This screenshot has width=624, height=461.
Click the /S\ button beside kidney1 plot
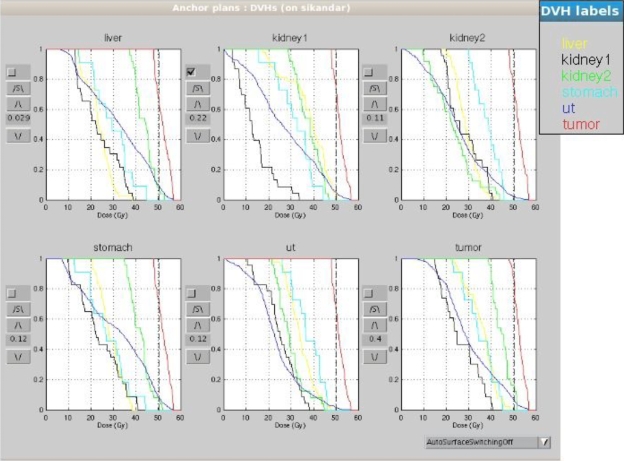197,88
